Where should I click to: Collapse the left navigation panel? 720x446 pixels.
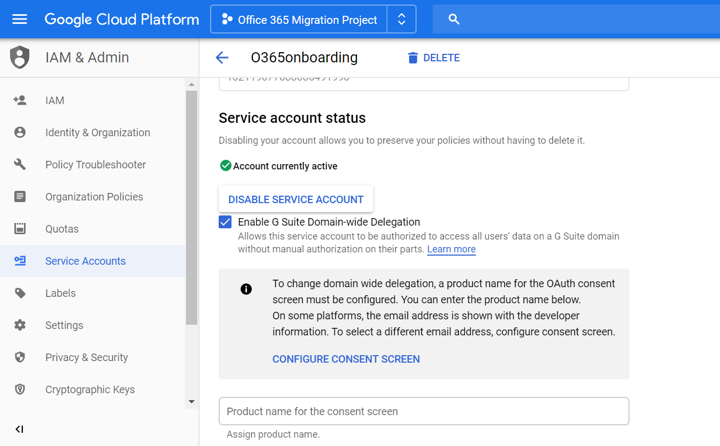point(19,429)
